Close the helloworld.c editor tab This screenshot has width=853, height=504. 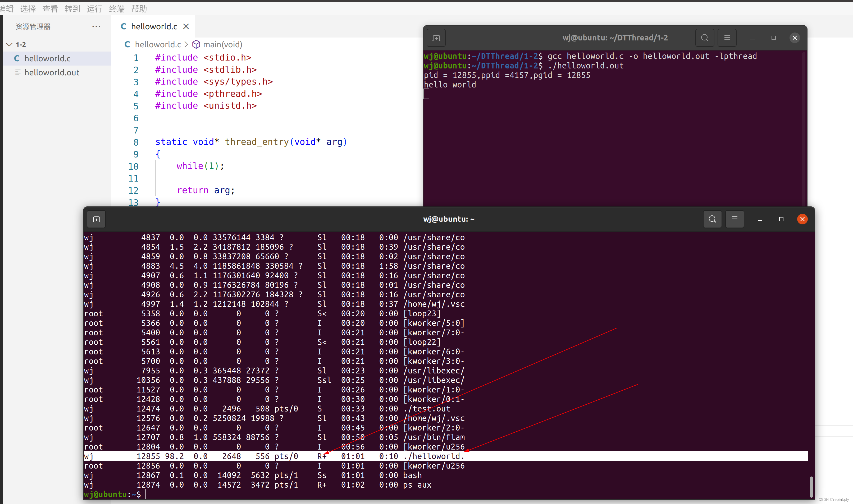tap(186, 26)
